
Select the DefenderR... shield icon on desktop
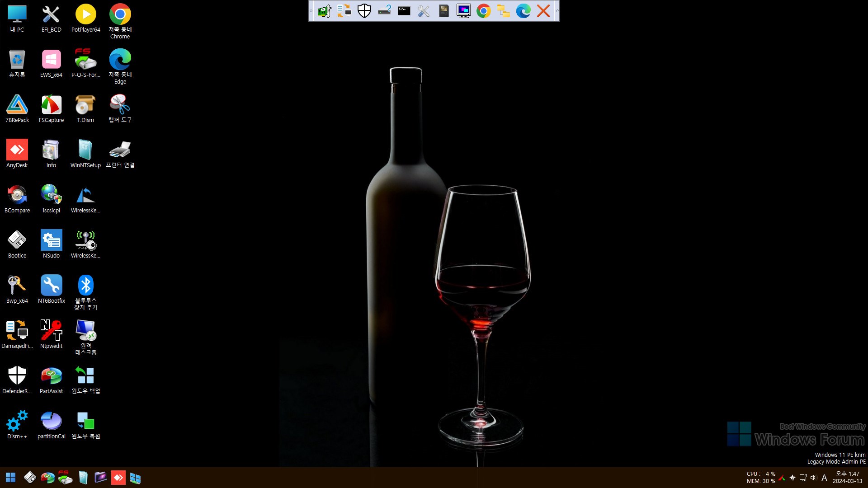coord(17,380)
